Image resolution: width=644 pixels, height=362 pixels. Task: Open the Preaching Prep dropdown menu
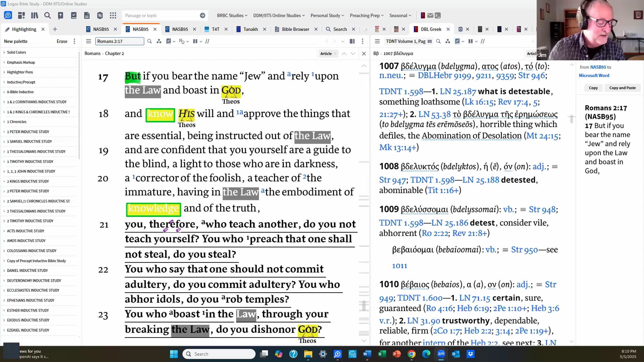click(367, 16)
